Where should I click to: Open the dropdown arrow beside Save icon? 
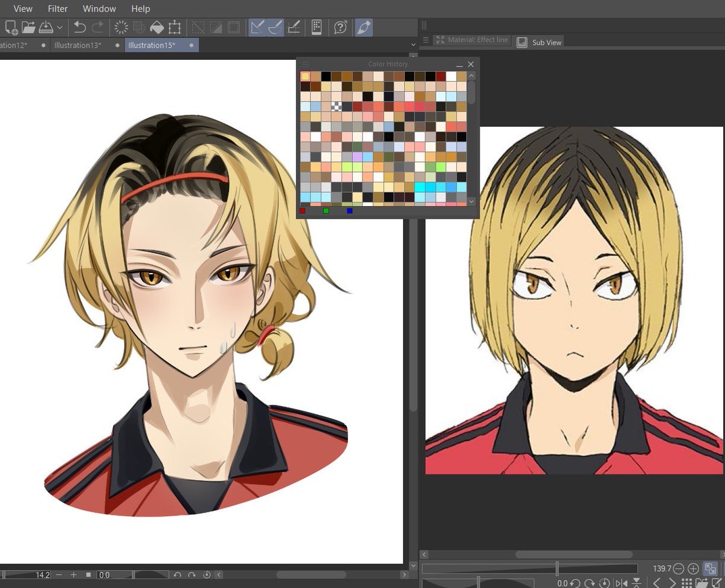[x=60, y=28]
